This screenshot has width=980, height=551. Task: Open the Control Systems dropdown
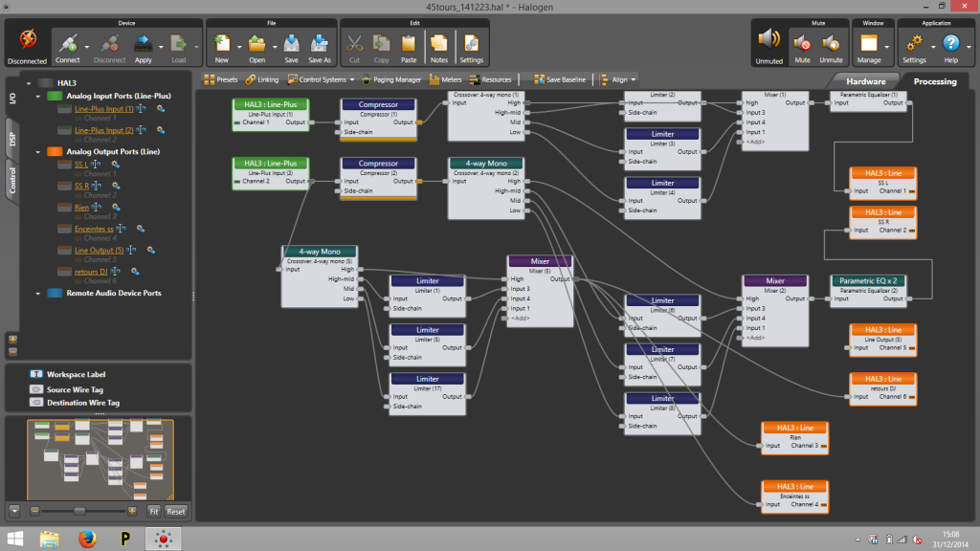click(x=321, y=80)
